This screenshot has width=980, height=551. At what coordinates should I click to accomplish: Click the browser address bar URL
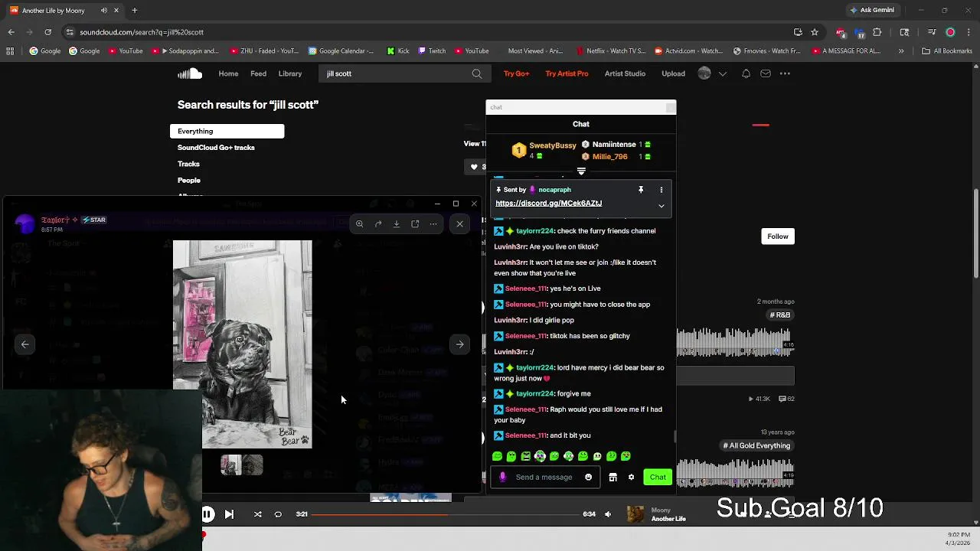[142, 32]
